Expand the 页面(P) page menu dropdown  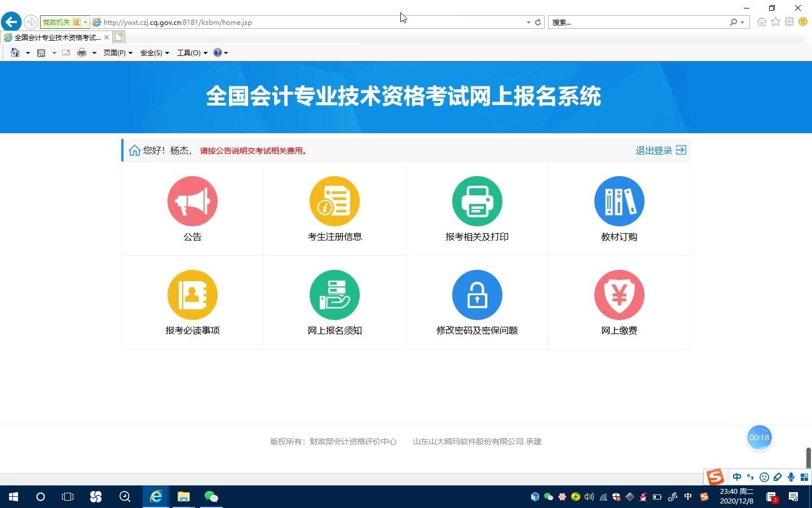[117, 52]
